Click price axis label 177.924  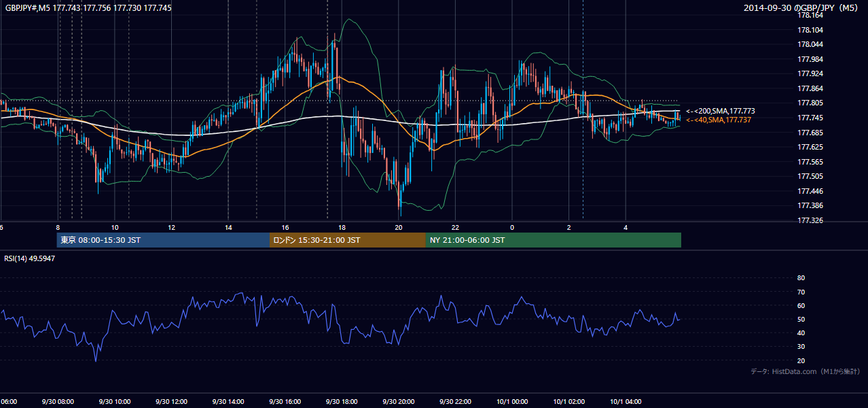pos(810,73)
